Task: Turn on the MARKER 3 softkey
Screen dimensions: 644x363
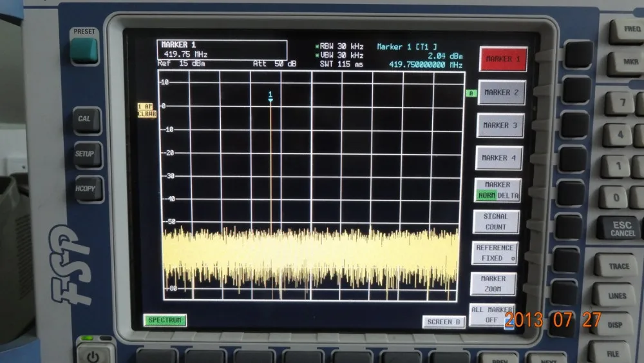Action: pos(500,125)
